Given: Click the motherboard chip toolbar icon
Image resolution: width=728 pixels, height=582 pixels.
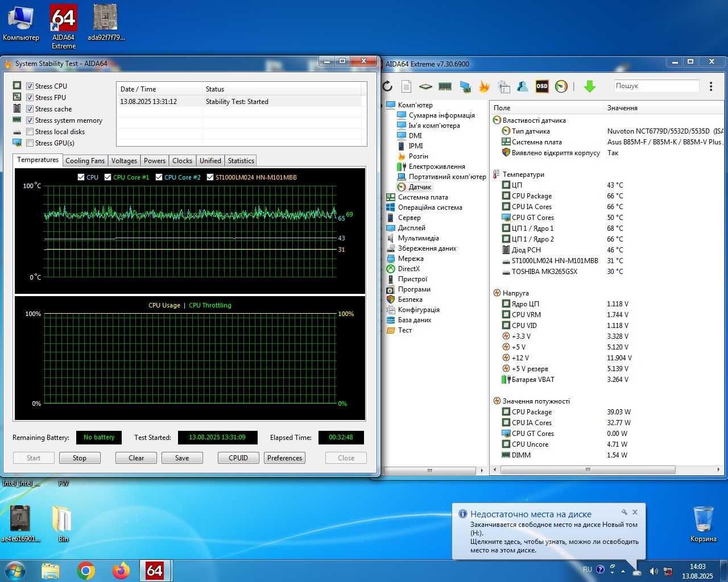Looking at the screenshot, I should pyautogui.click(x=425, y=86).
